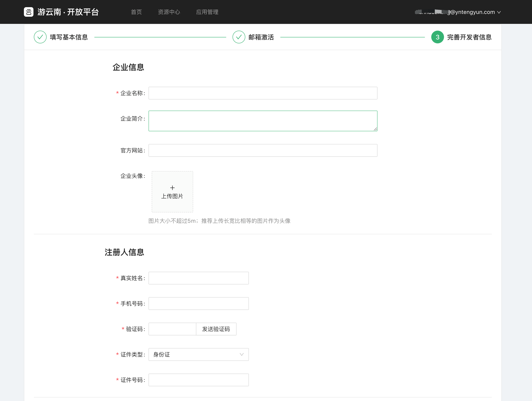Click the 游云南·开放平台 title text

pos(68,12)
